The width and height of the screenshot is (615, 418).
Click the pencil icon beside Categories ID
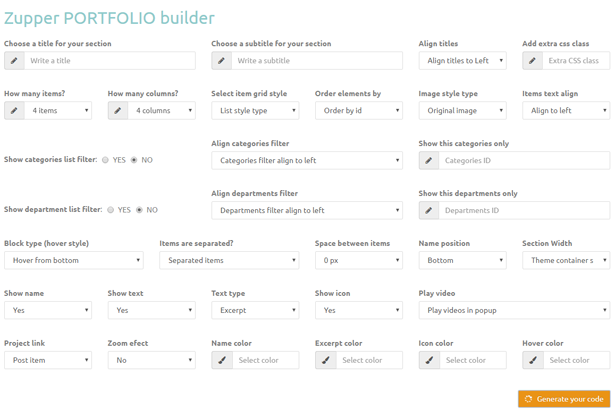(429, 160)
